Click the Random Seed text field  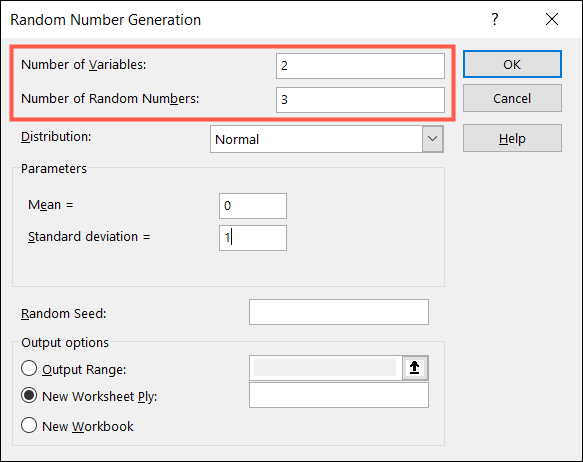tap(339, 312)
